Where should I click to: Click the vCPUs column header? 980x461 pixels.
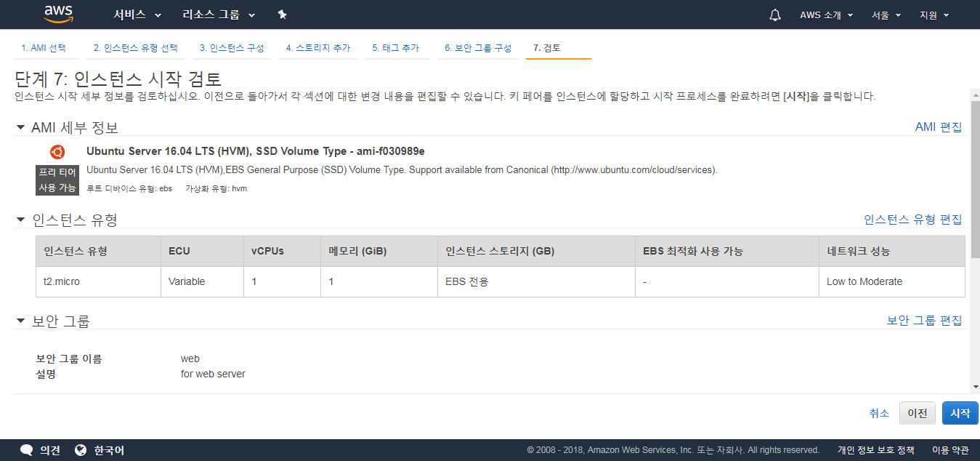pos(282,252)
